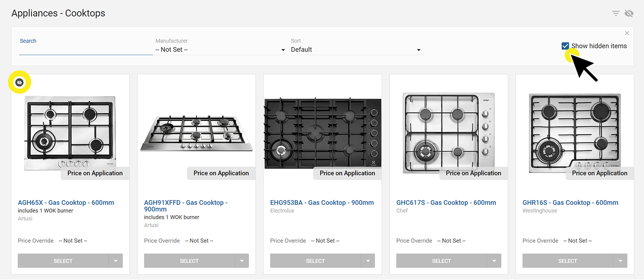Open EHG953BA - Gas Cooktop - 900mm link
Image resolution: width=644 pixels, height=280 pixels.
pyautogui.click(x=322, y=202)
